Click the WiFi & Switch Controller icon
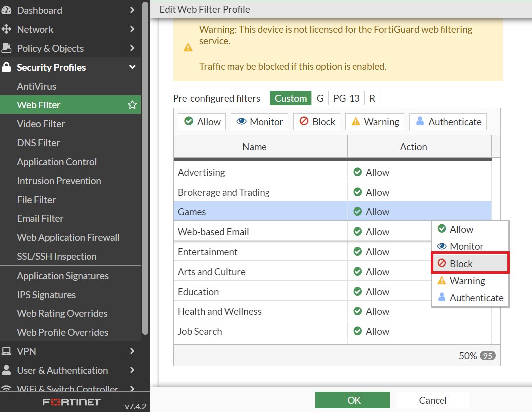The width and height of the screenshot is (532, 412). point(6,388)
